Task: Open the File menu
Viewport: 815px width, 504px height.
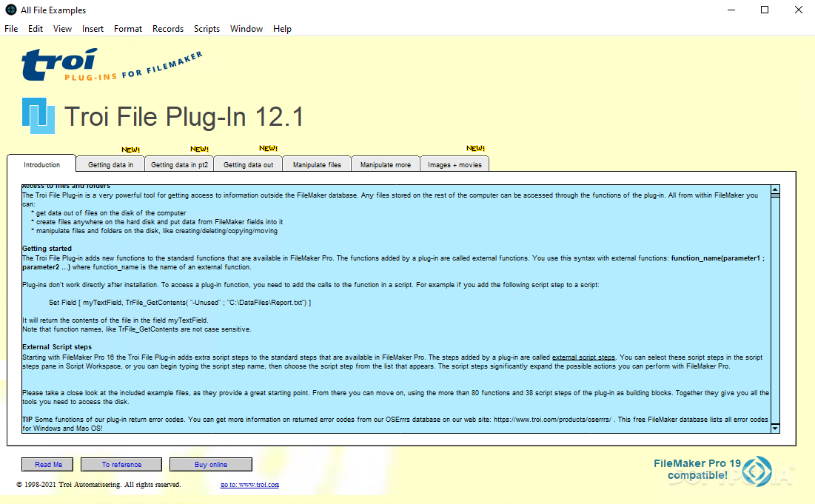Action: 11,29
